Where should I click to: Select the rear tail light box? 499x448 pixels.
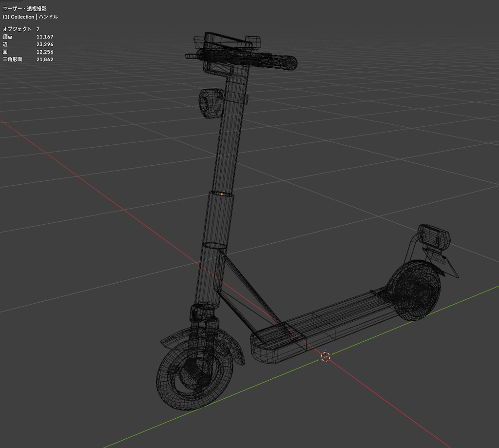click(434, 236)
